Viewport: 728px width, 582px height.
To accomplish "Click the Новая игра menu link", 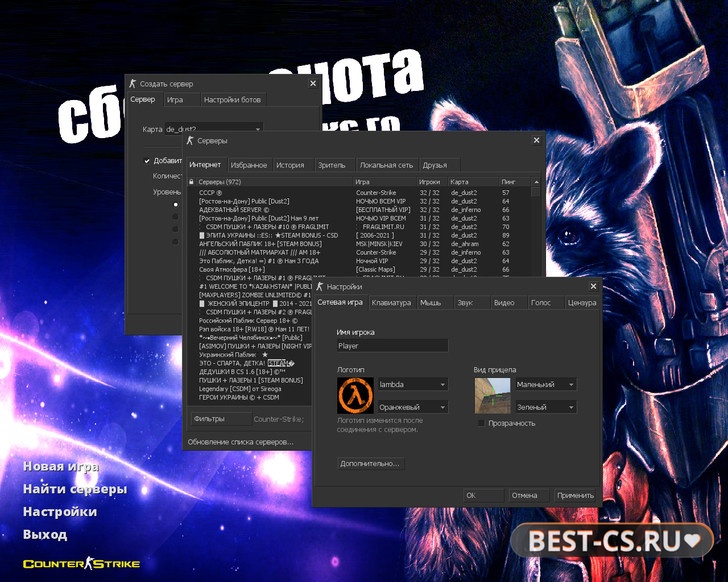I will pyautogui.click(x=61, y=466).
